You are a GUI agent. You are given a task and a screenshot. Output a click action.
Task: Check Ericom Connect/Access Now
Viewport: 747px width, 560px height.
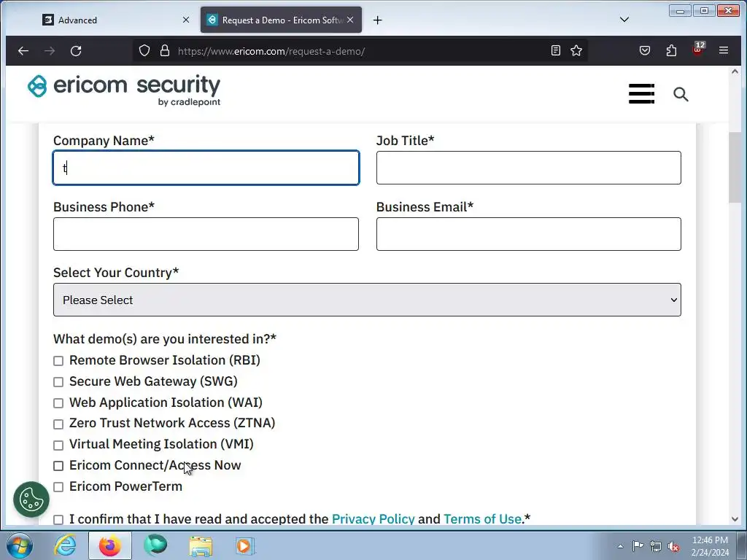[58, 466]
